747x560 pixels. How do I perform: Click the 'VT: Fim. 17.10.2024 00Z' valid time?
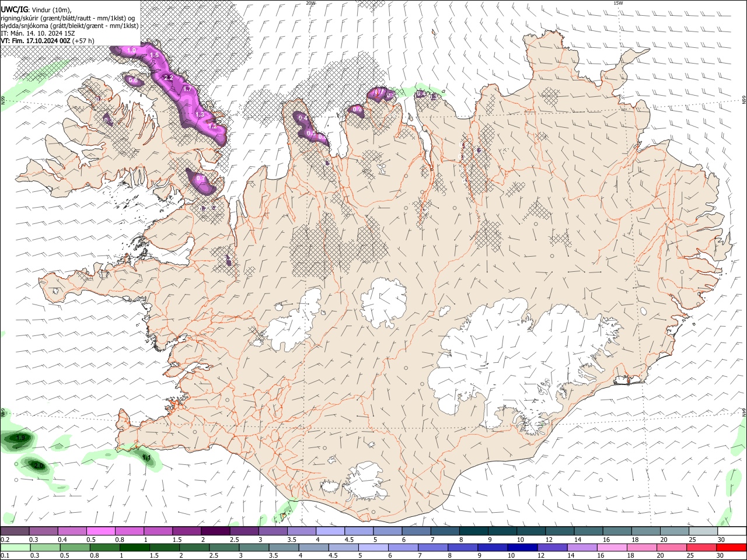pos(36,41)
